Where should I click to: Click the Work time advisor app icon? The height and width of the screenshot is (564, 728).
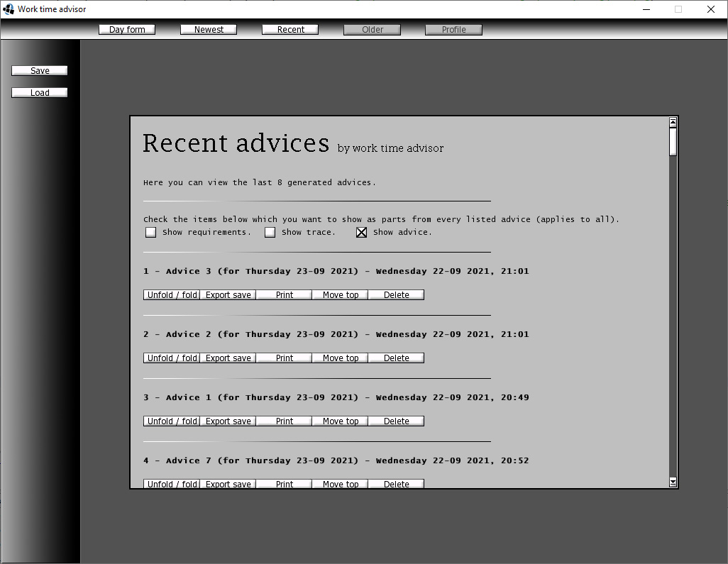pos(9,9)
